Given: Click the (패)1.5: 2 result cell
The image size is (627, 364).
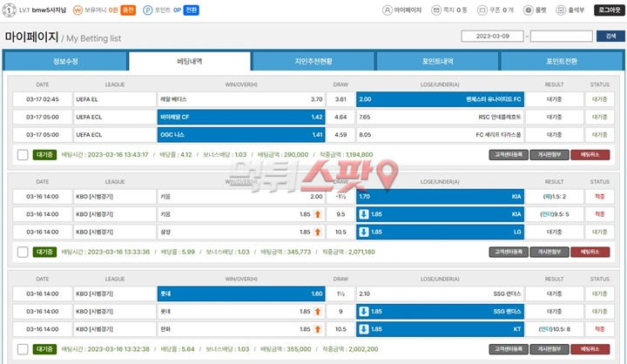Looking at the screenshot, I should click(x=554, y=197).
